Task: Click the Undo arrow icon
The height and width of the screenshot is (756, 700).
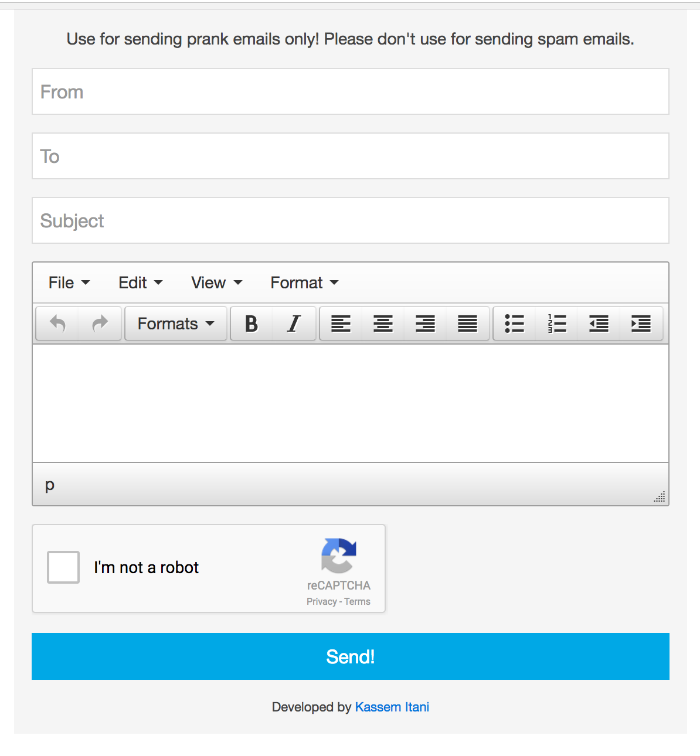Action: (x=57, y=323)
